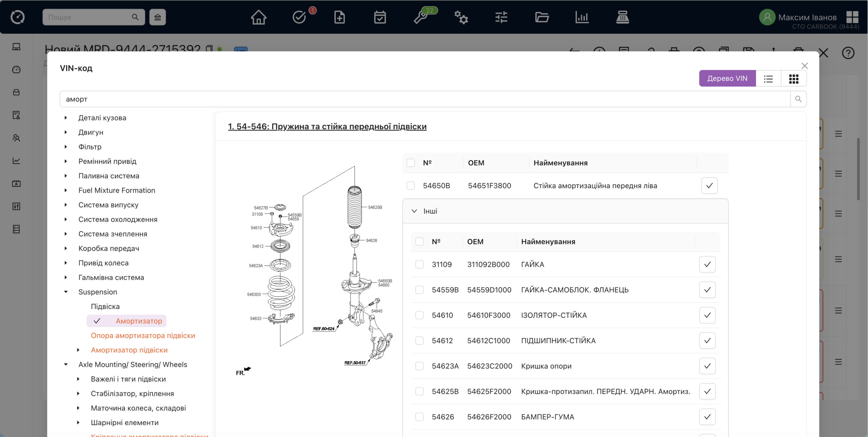Open the calendar check icon
The width and height of the screenshot is (868, 437).
tap(380, 17)
